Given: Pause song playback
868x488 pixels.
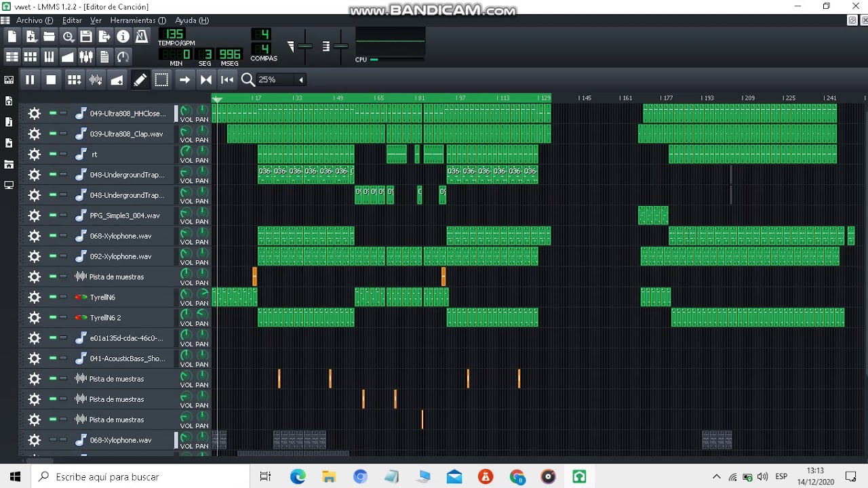Looking at the screenshot, I should point(30,80).
